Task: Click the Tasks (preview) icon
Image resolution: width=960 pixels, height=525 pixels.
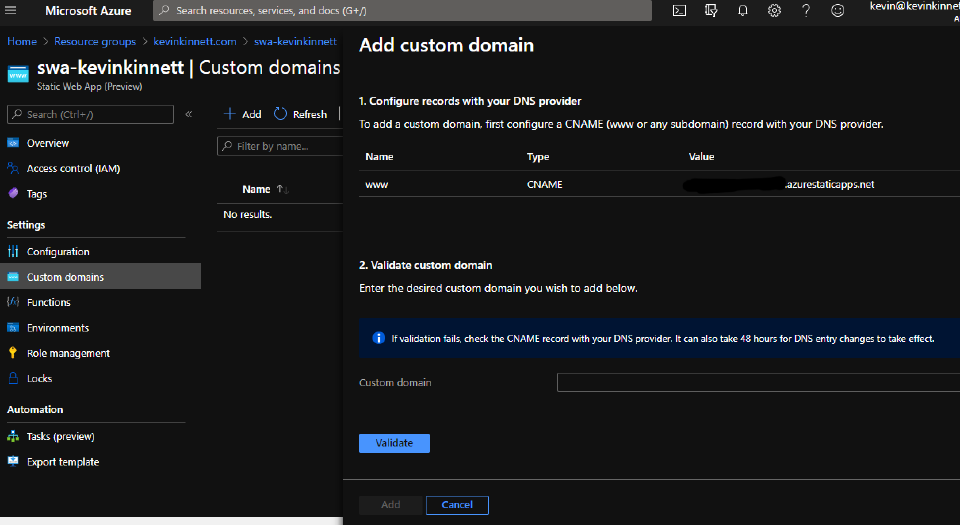Action: pyautogui.click(x=13, y=436)
